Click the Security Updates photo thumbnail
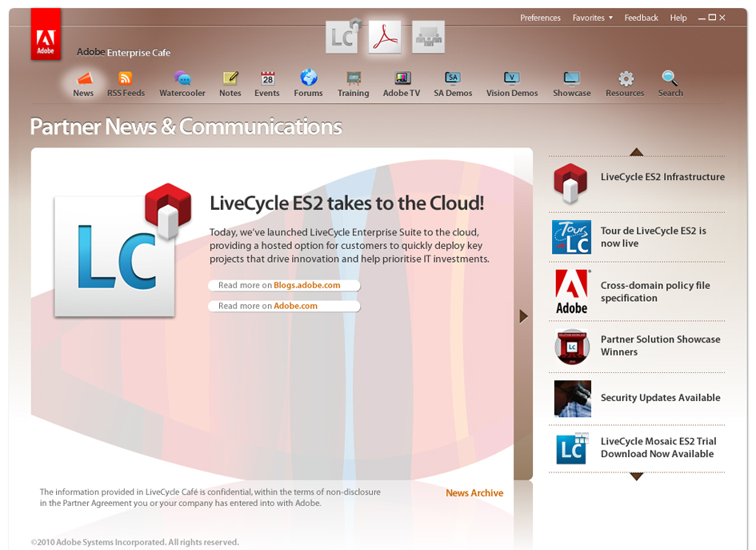 pyautogui.click(x=572, y=399)
